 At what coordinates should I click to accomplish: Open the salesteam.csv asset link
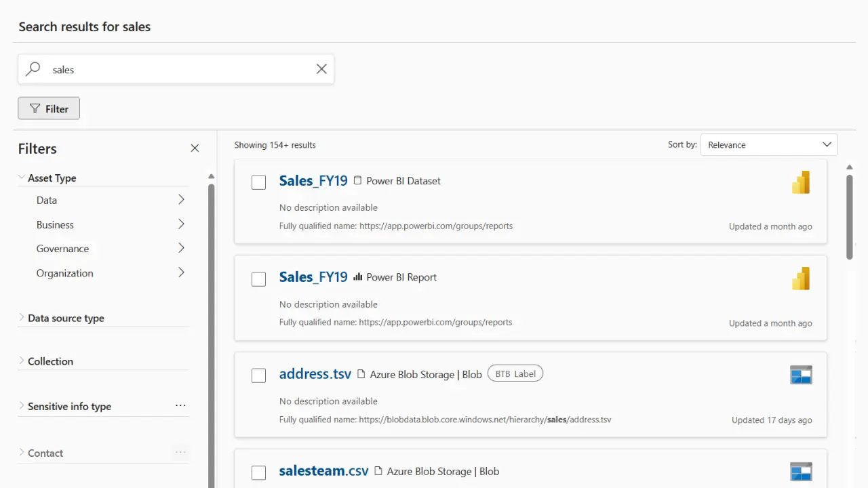pos(324,471)
